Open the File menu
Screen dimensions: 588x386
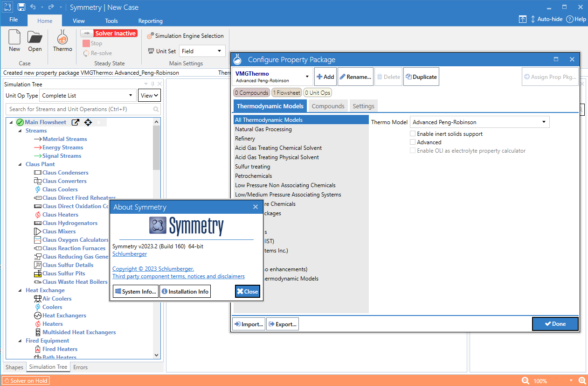point(14,20)
